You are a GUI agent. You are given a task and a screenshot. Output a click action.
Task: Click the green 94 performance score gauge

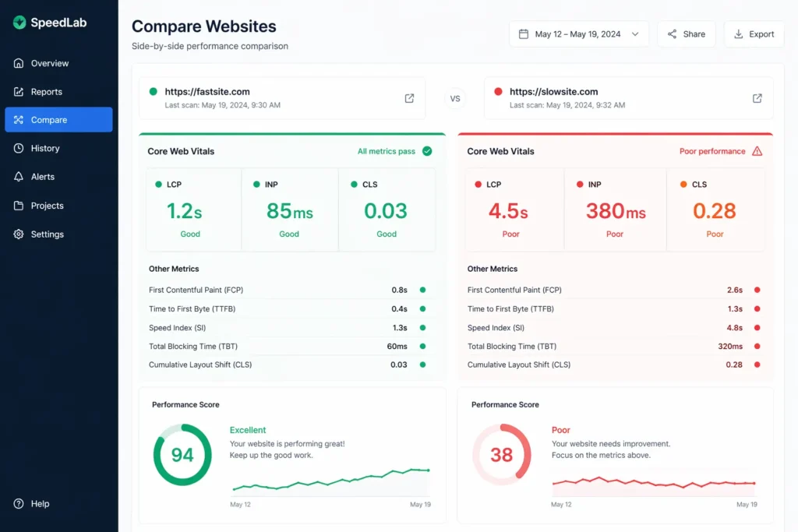pos(182,454)
